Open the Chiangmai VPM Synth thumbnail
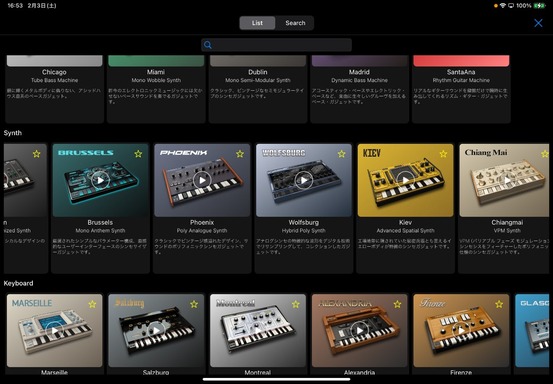553x384 pixels. 504,180
